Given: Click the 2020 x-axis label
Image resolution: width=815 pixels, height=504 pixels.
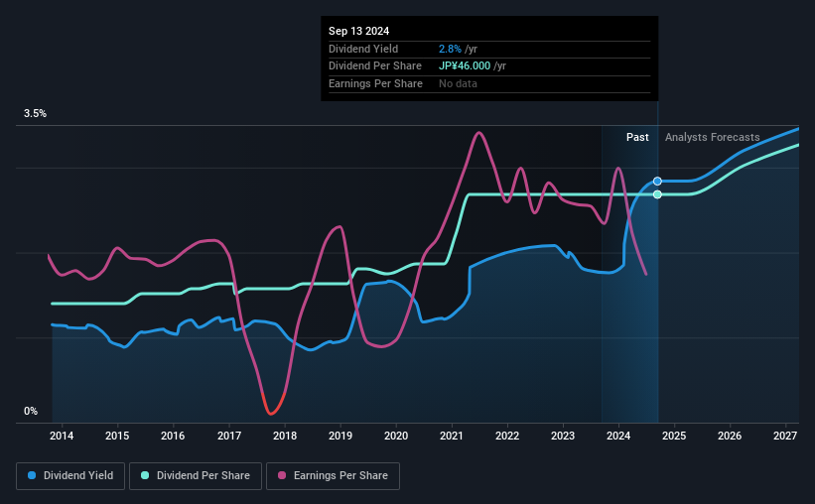Looking at the screenshot, I should point(396,436).
